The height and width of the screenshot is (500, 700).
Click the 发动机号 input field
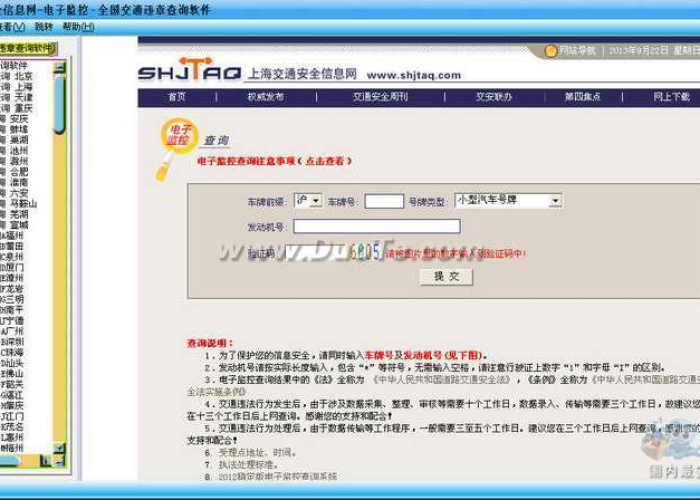pyautogui.click(x=377, y=226)
